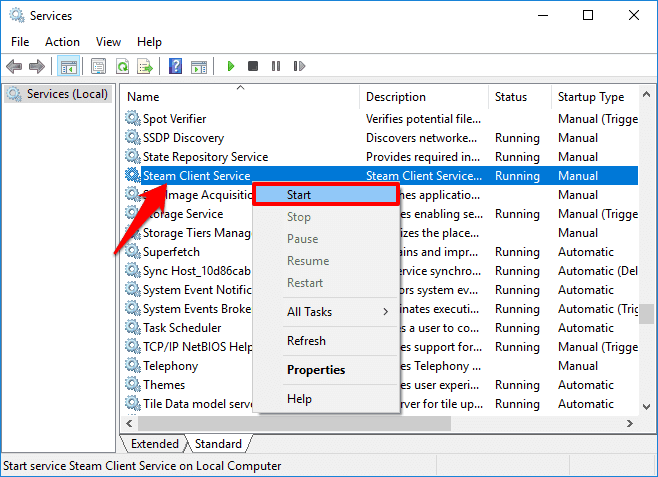Viewport: 658px width, 477px height.
Task: Select the Themes service row
Action: tap(381, 385)
